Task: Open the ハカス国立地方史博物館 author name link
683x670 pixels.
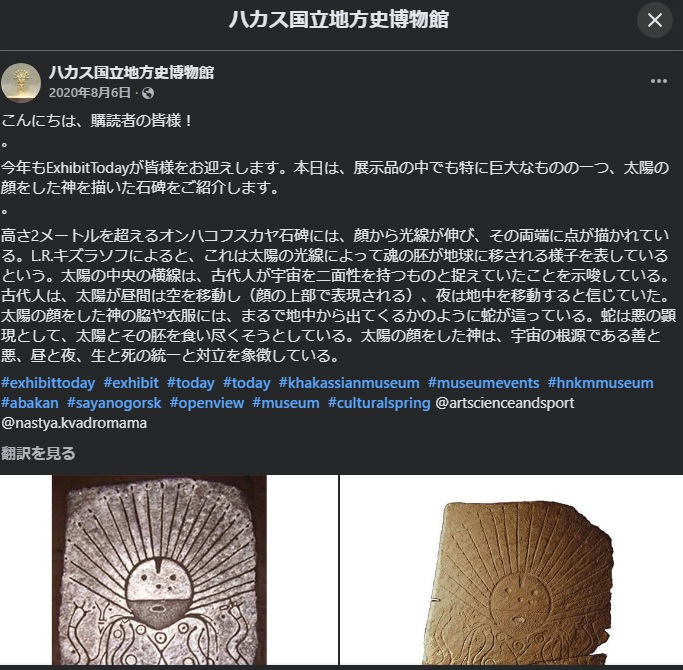Action: pyautogui.click(x=132, y=72)
